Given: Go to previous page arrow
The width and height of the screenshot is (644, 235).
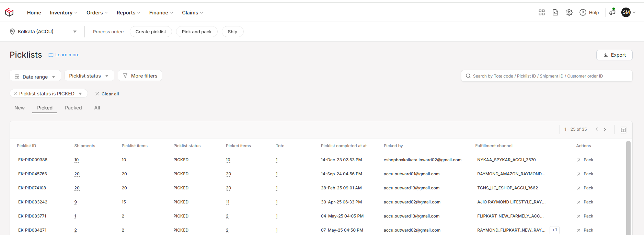Looking at the screenshot, I should coord(597,129).
